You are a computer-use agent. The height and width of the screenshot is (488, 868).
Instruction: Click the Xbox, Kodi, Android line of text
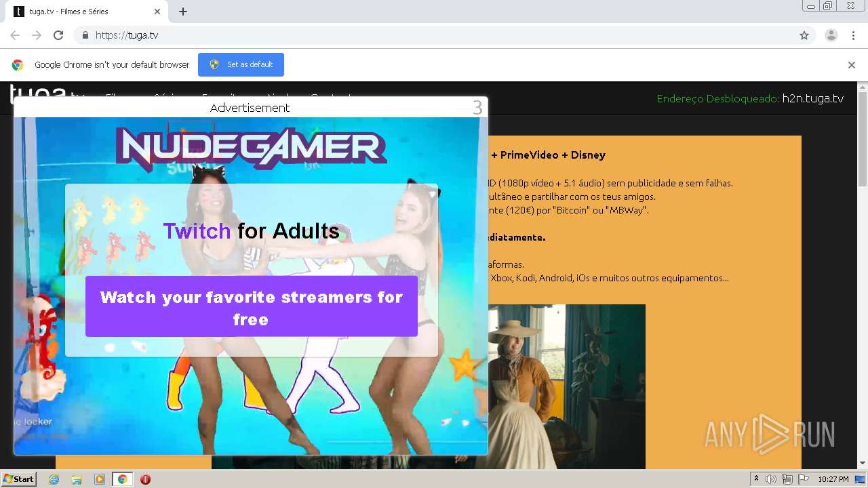pyautogui.click(x=610, y=278)
